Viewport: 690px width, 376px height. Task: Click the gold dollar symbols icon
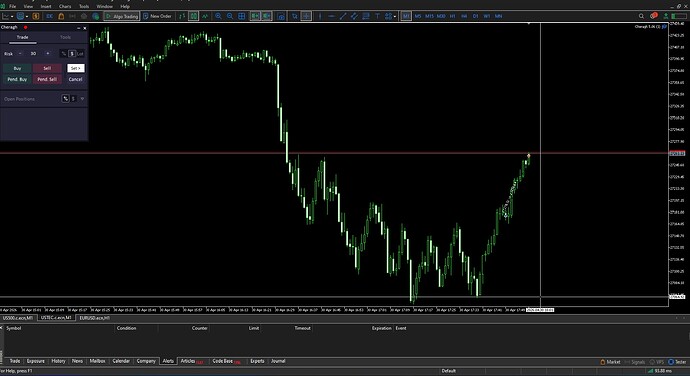[x=36, y=16]
